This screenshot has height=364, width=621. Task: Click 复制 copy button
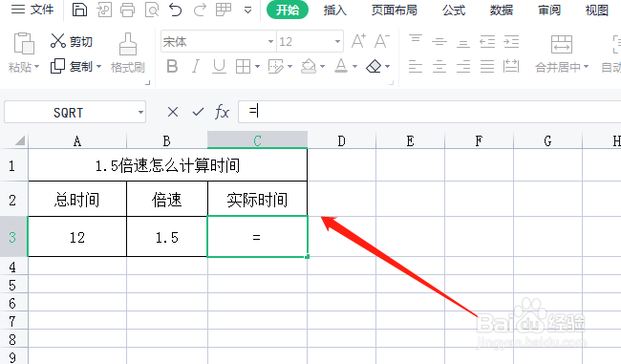tap(72, 66)
